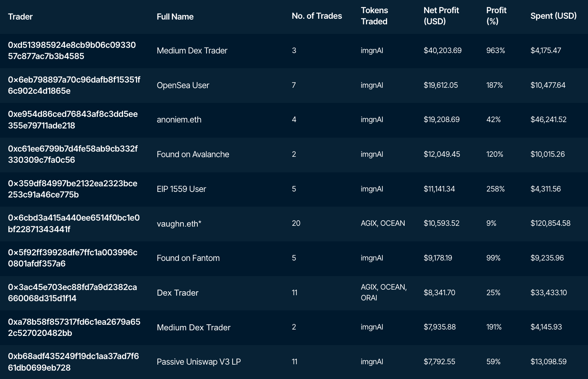Select wallet address starting with 0xc61ee6799b

click(73, 154)
